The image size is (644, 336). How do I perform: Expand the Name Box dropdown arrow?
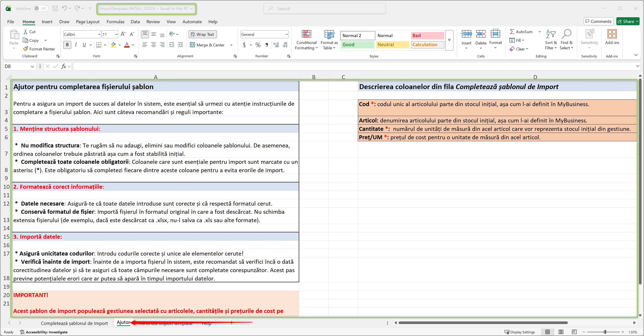32,66
